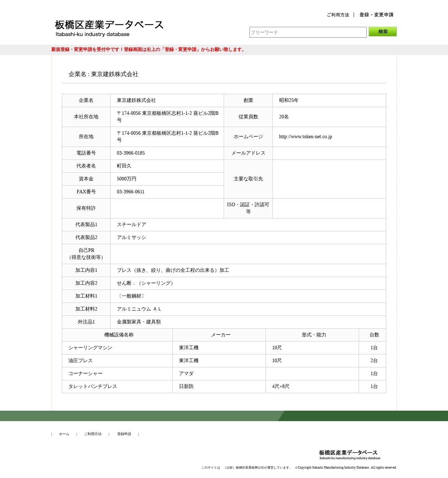Select the heading 企業名 : 東京建鉄株式会社
The image size is (448, 478).
pos(104,74)
